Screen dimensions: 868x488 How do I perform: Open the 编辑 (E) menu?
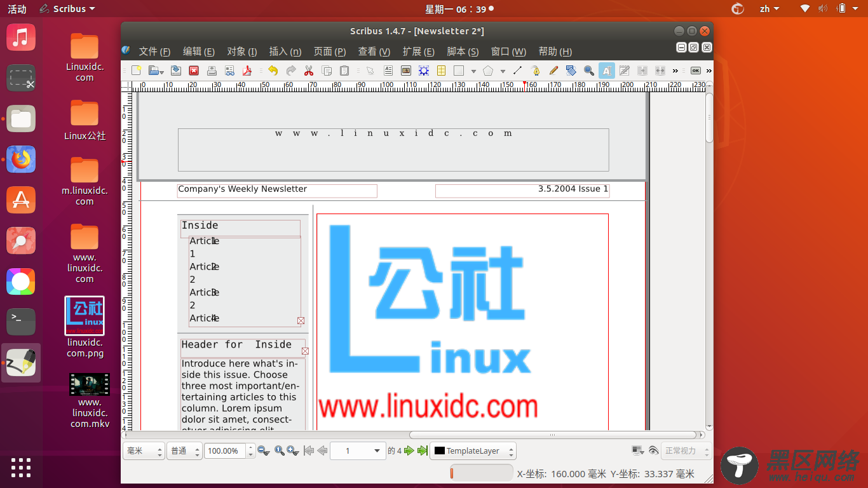click(x=199, y=51)
